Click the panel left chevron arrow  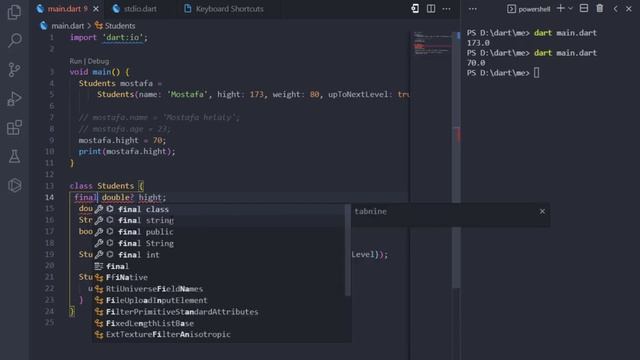pyautogui.click(x=616, y=9)
